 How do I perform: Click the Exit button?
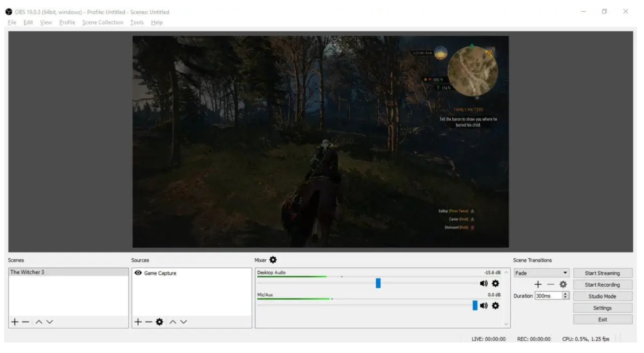tap(603, 320)
